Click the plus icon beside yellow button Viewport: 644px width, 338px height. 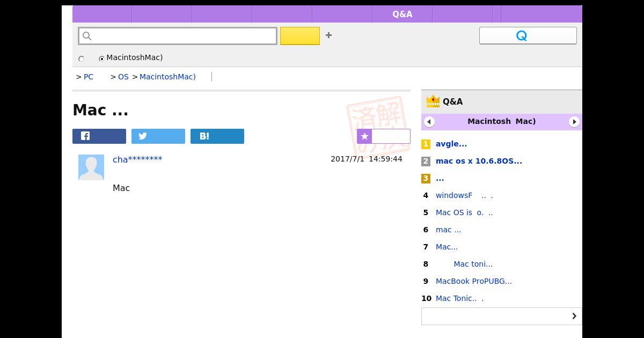(x=328, y=35)
